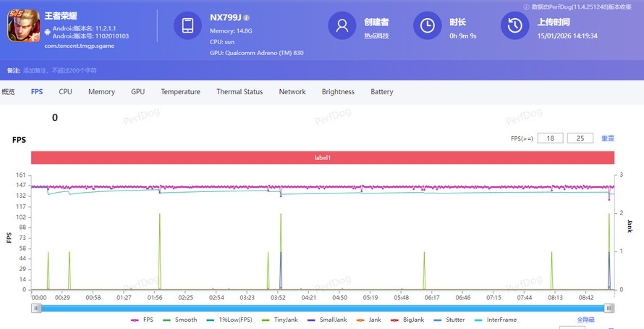Click the info icon before PerfDog version note
644x329 pixels.
tap(526, 7)
